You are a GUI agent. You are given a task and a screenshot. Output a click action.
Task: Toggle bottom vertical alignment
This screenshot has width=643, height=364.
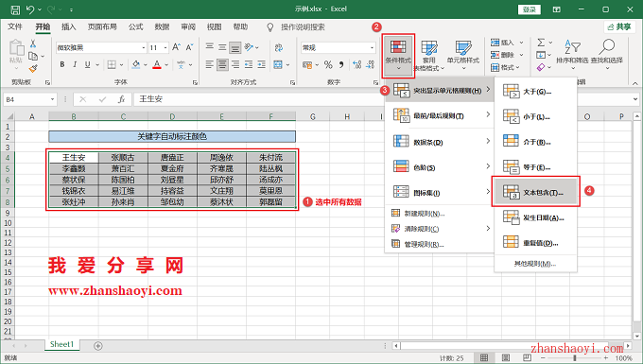point(235,47)
